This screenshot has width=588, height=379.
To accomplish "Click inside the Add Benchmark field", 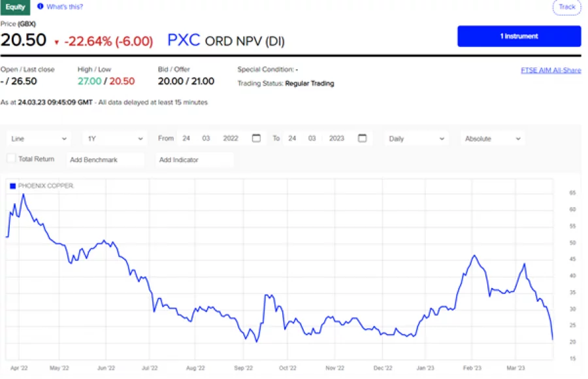I will click(x=105, y=159).
